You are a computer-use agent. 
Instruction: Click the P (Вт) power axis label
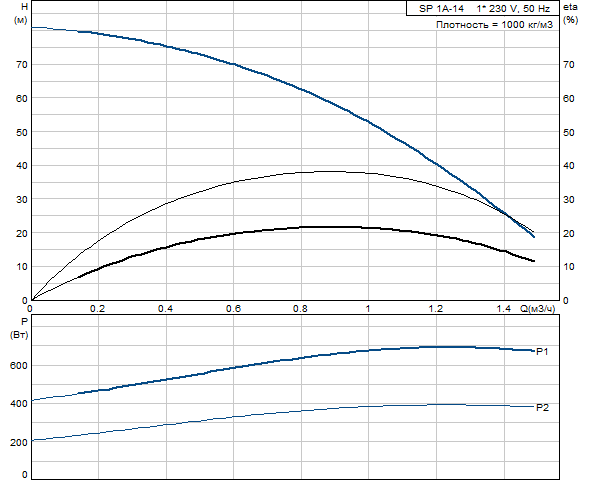19,328
